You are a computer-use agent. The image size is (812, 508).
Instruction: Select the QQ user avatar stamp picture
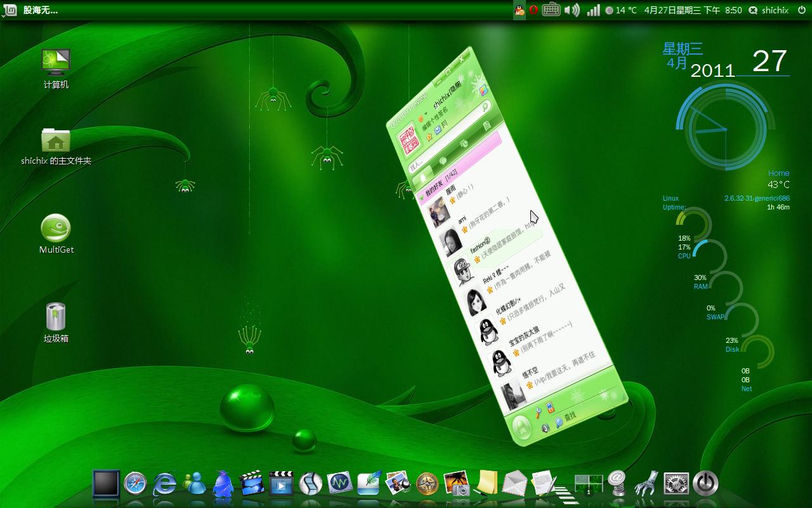point(410,140)
